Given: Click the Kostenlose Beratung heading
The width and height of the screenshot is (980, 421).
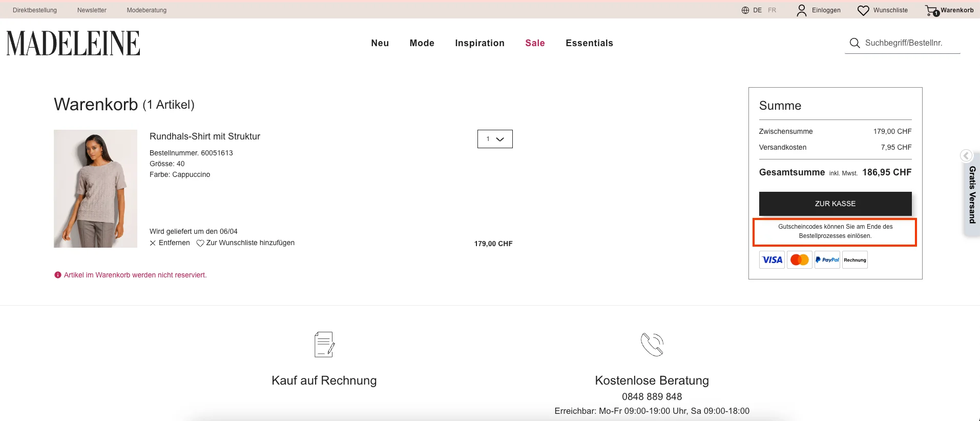Looking at the screenshot, I should point(652,380).
